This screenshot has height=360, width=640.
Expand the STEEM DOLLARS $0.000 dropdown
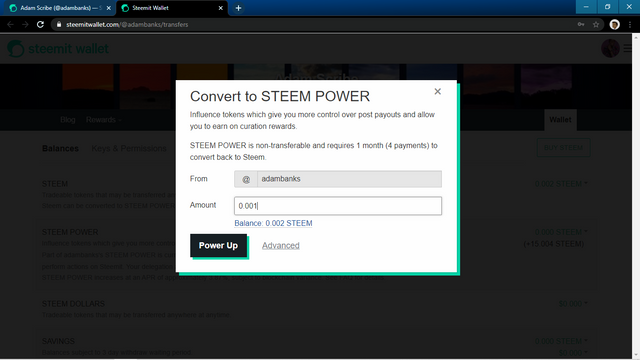click(x=573, y=304)
